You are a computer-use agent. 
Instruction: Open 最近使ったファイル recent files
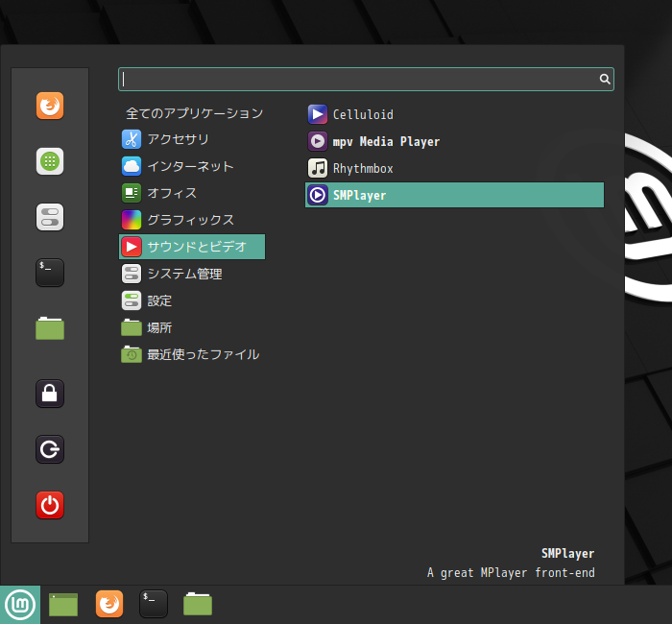pos(192,354)
